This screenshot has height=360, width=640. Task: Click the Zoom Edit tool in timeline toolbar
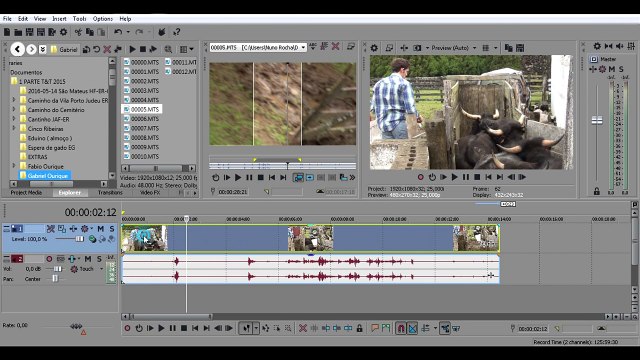(288, 328)
